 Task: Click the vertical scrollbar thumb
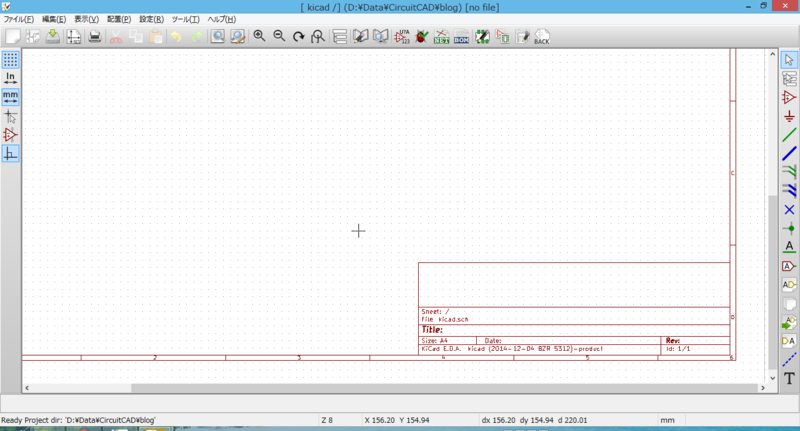772,283
